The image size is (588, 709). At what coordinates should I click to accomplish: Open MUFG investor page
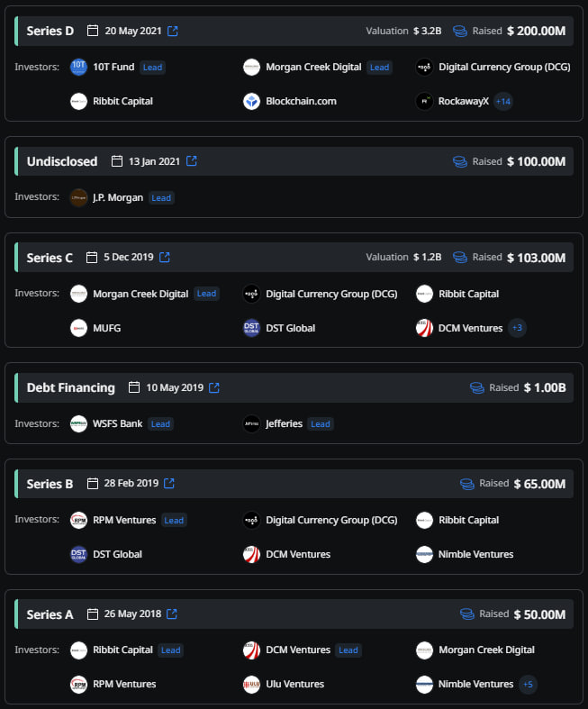[106, 328]
